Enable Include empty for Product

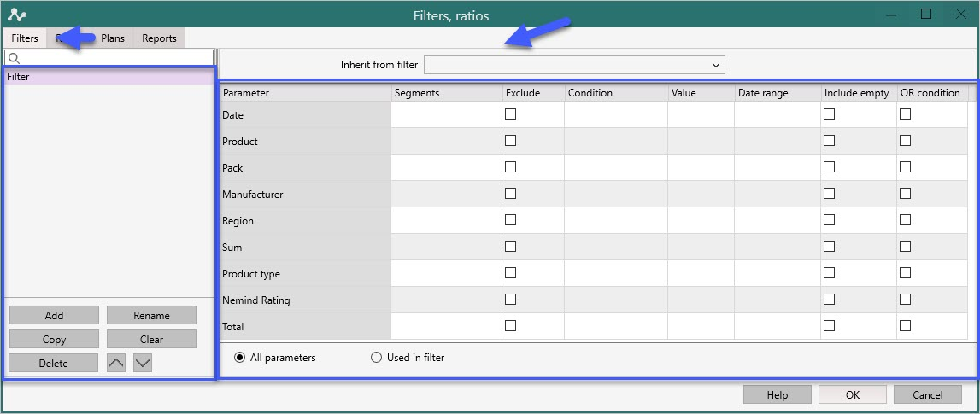[x=829, y=141]
